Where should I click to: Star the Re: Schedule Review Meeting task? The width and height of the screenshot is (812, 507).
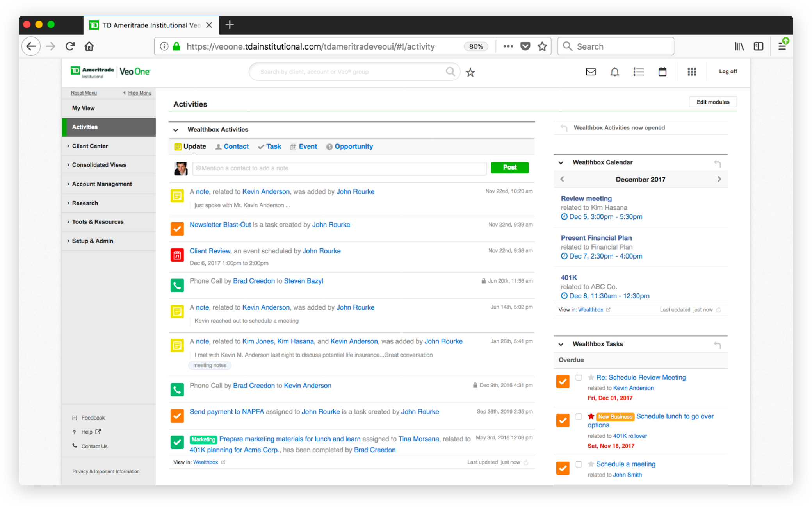(x=591, y=377)
